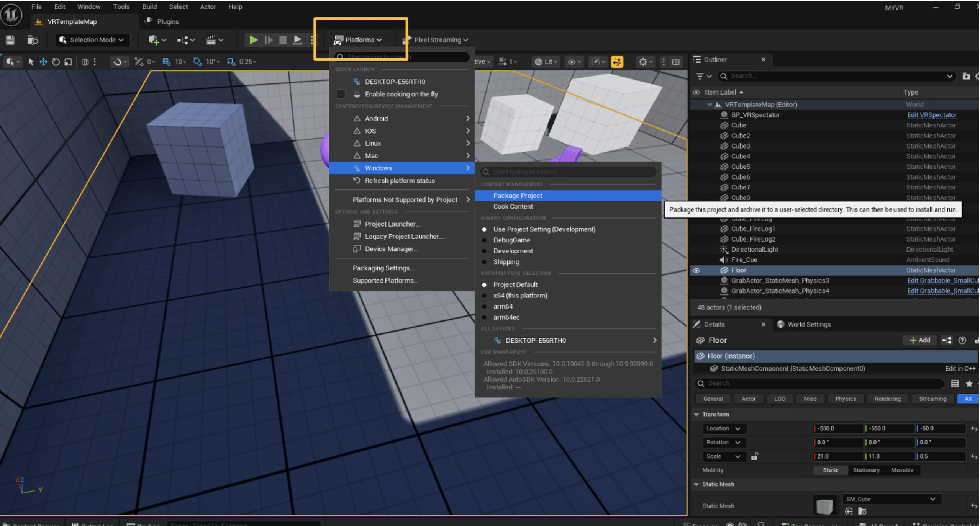Switch to the Plugins tab
Image resolution: width=980 pixels, height=526 pixels.
162,22
